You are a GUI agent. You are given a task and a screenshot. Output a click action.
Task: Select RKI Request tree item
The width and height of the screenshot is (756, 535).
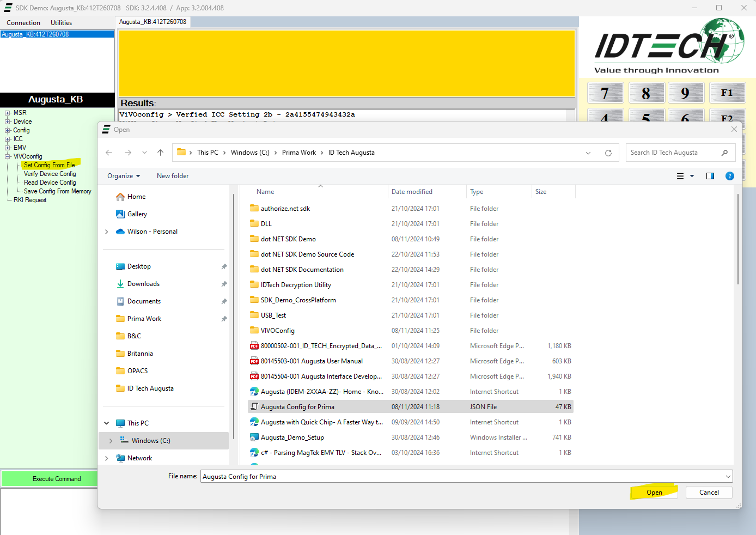(x=30, y=200)
